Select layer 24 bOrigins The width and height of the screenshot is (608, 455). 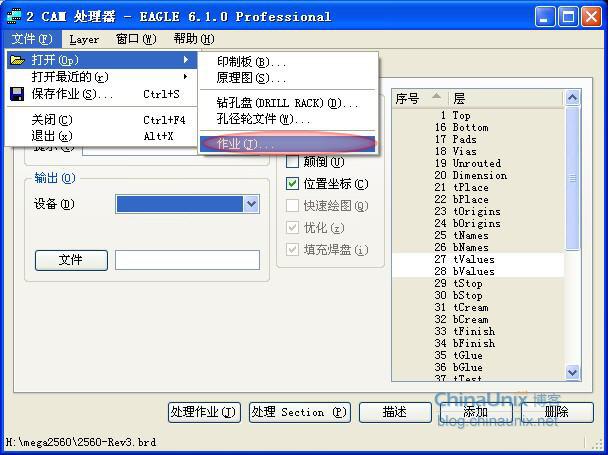[x=478, y=223]
